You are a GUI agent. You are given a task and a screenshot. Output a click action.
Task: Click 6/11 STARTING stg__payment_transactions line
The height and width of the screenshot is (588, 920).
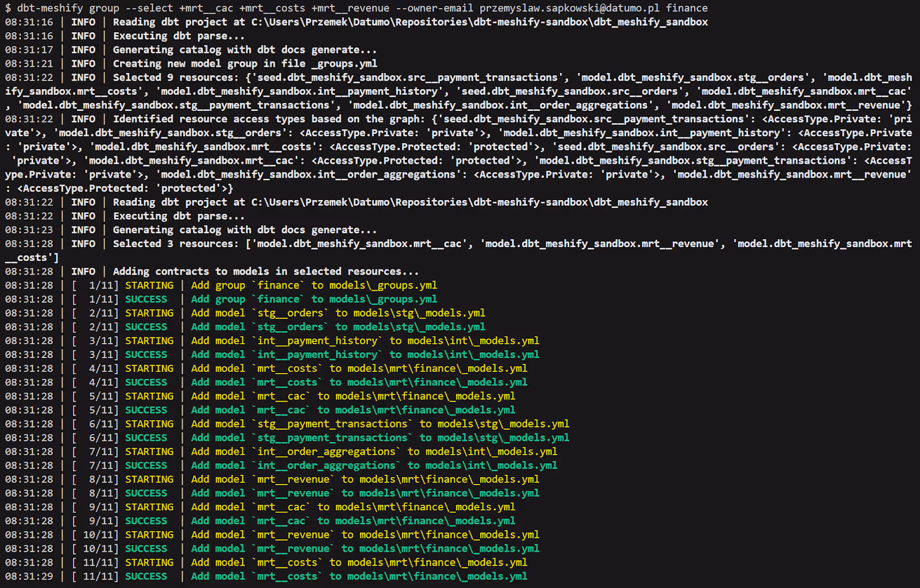pyautogui.click(x=287, y=424)
